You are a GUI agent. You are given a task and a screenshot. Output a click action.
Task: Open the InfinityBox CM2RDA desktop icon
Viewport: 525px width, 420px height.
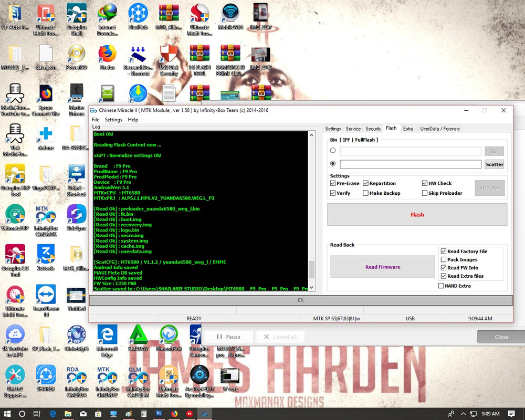76,381
